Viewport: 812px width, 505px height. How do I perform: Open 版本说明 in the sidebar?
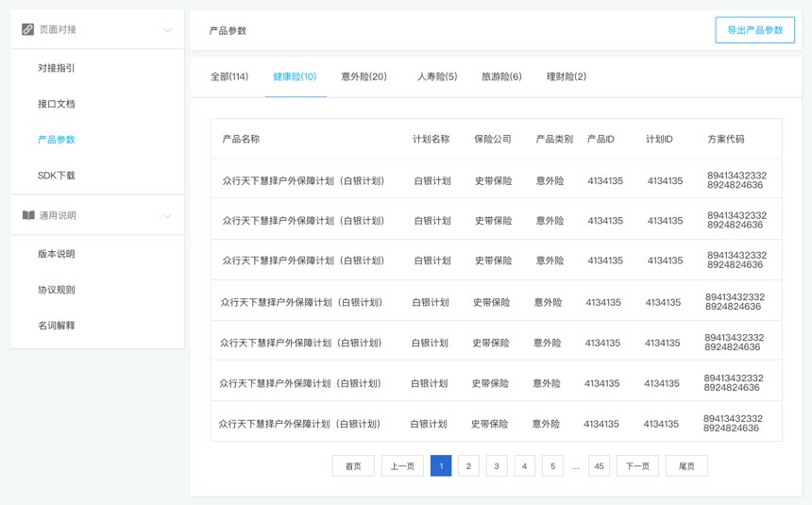[57, 254]
